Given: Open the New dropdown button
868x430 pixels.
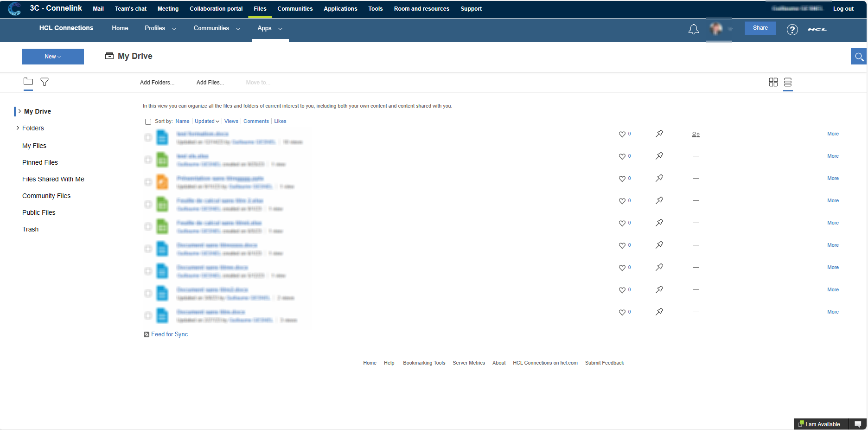Looking at the screenshot, I should tap(53, 57).
